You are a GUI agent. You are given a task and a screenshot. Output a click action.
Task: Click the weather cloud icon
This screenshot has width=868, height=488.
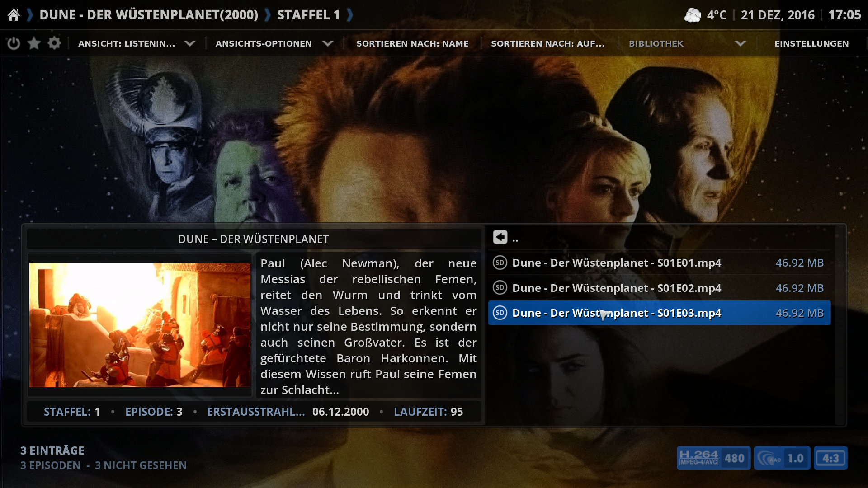[x=693, y=15]
